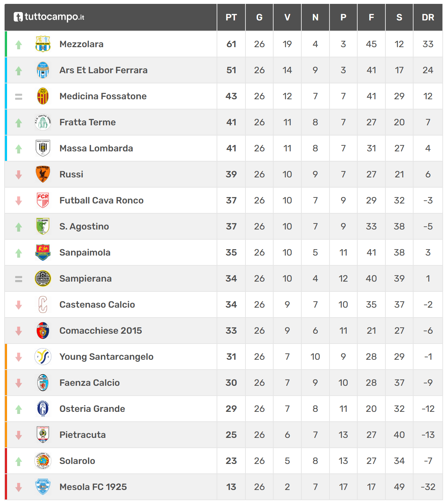Click the Sampierana round black badge
This screenshot has width=448, height=503.
43,278
